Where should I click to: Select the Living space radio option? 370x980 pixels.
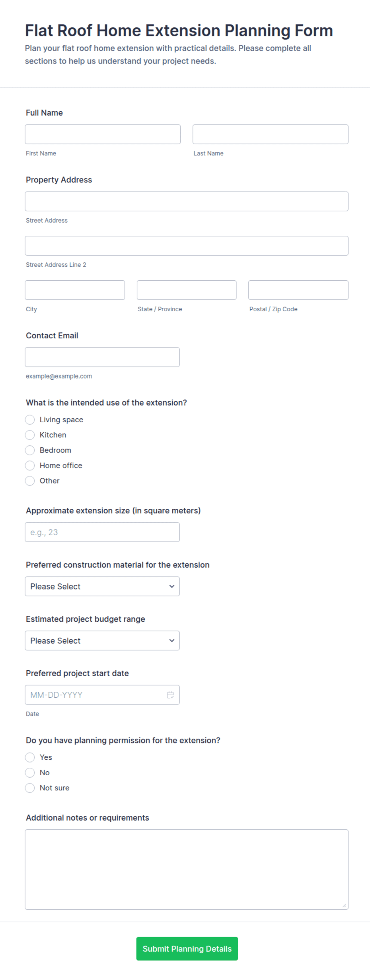pos(30,419)
